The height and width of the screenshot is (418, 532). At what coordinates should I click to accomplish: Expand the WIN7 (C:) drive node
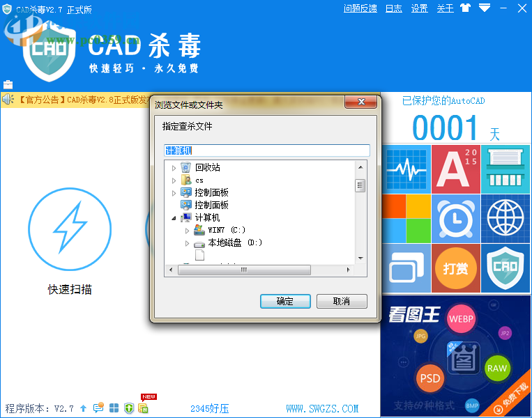click(187, 231)
